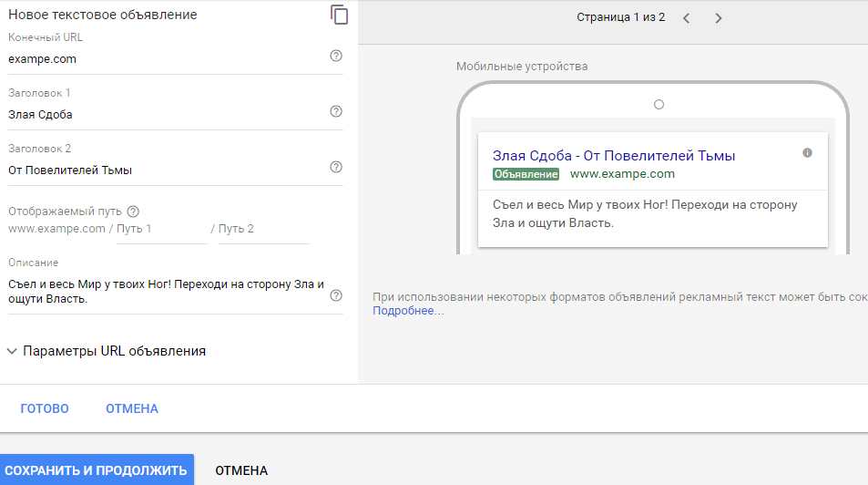The image size is (868, 485).
Task: Click help icon next to Отображаемый путь
Action: [133, 211]
